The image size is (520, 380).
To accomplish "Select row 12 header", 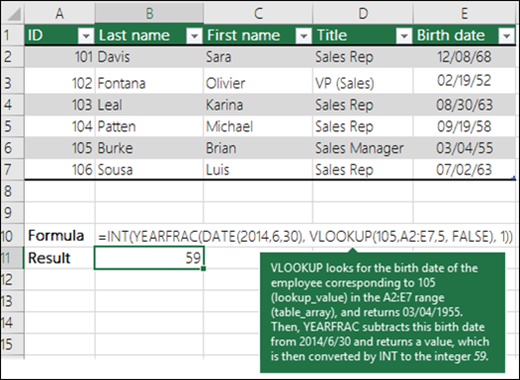I will coord(12,279).
